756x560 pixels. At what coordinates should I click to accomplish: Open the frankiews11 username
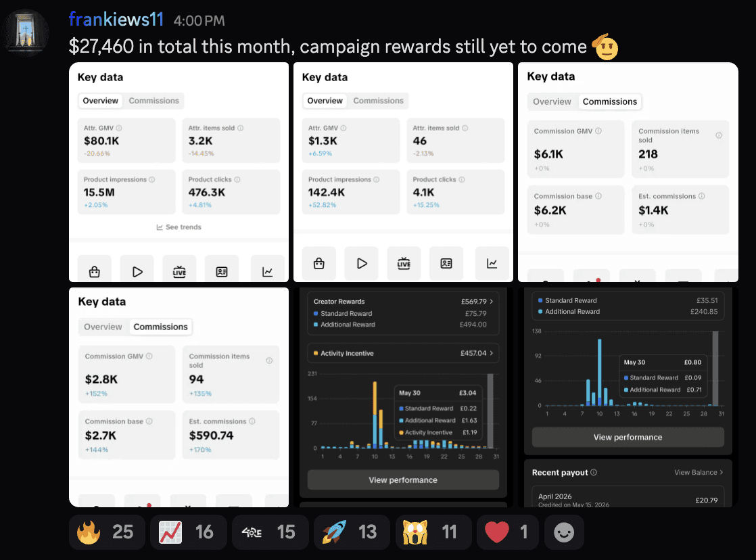[116, 20]
